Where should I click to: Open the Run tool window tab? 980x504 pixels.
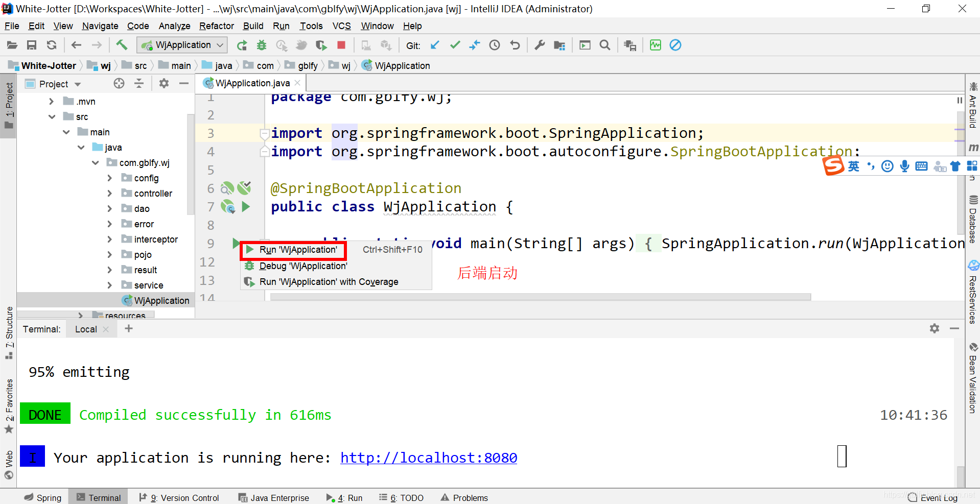coord(344,498)
